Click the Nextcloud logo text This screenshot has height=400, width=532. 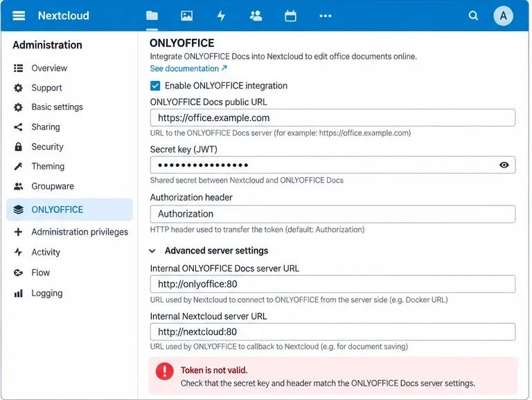tap(64, 16)
